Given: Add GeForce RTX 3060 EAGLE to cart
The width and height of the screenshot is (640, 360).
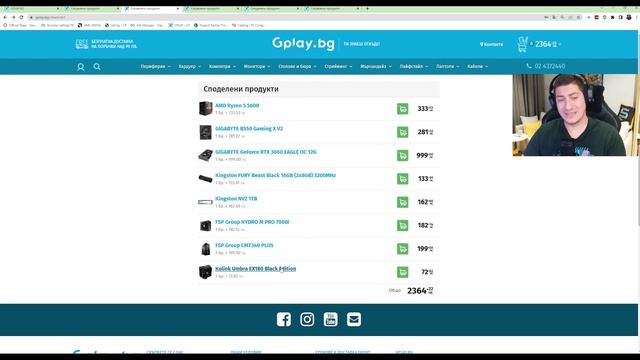Looking at the screenshot, I should [402, 155].
